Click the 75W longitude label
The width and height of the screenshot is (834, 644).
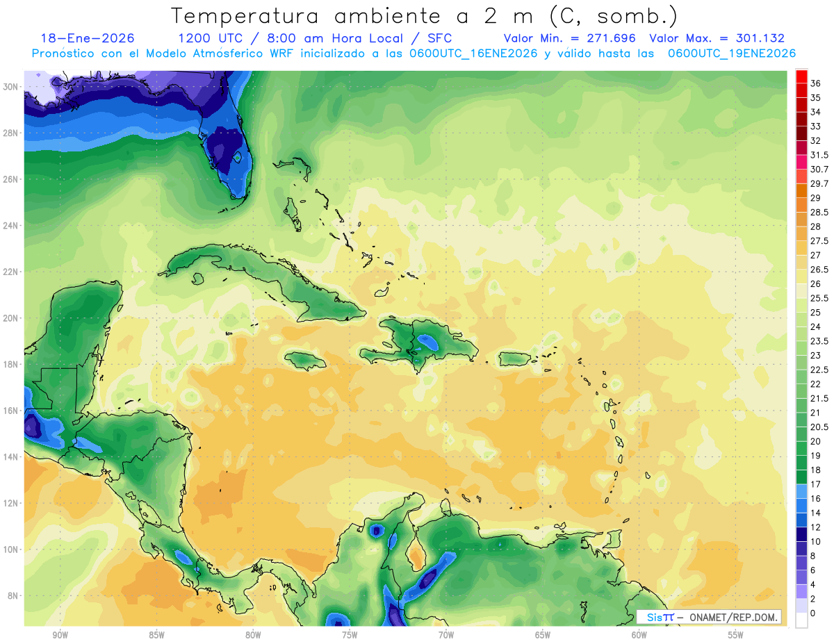point(350,635)
